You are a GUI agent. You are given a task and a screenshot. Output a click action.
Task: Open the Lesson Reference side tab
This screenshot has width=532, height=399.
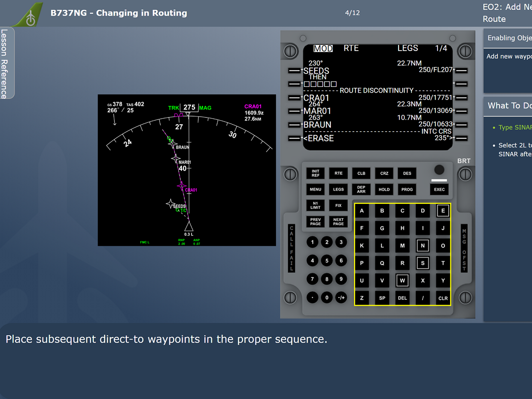click(x=6, y=63)
